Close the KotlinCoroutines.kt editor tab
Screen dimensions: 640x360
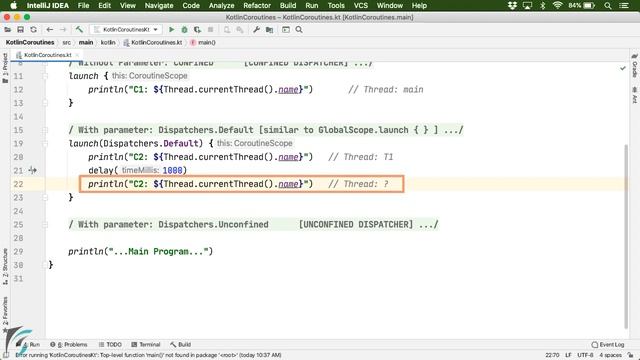(x=77, y=55)
